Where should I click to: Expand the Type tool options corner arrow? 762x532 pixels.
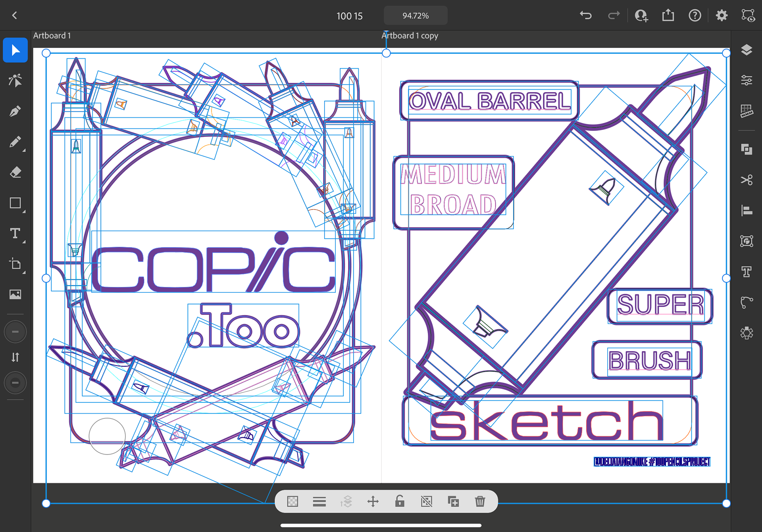point(24,242)
